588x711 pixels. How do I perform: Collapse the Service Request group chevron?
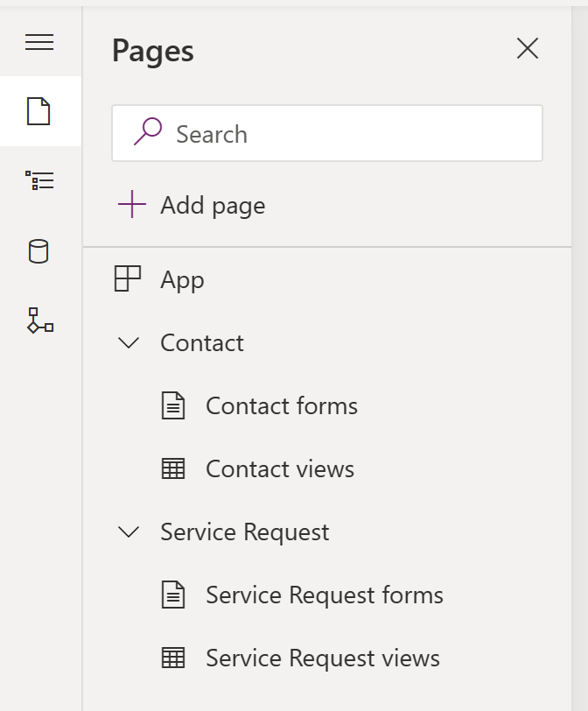[x=129, y=531]
